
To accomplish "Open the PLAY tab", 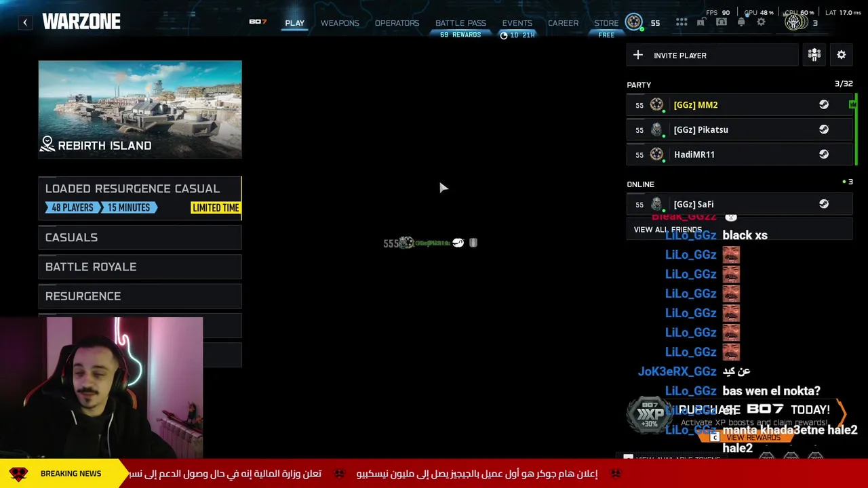I will pos(294,23).
